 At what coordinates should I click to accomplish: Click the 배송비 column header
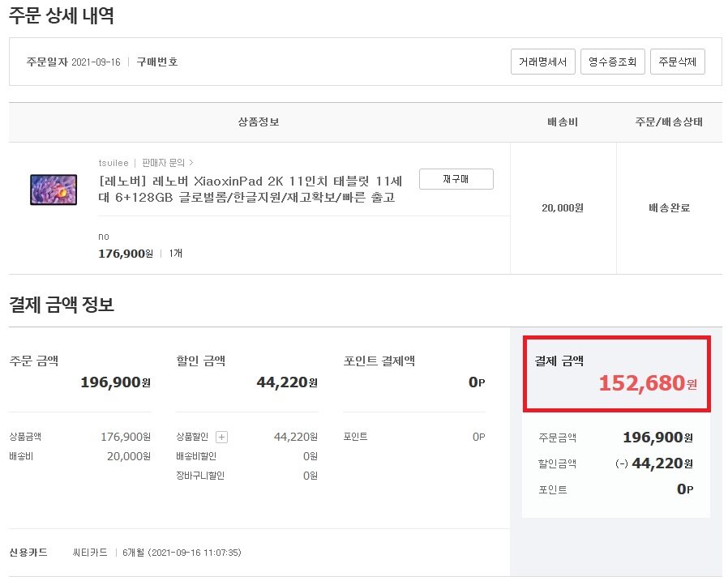tap(563, 122)
